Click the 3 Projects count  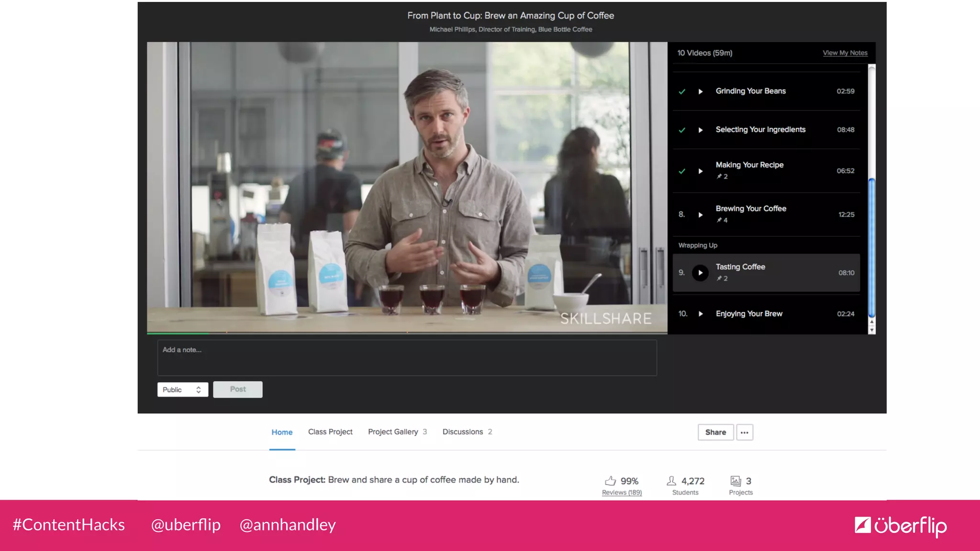(x=748, y=481)
